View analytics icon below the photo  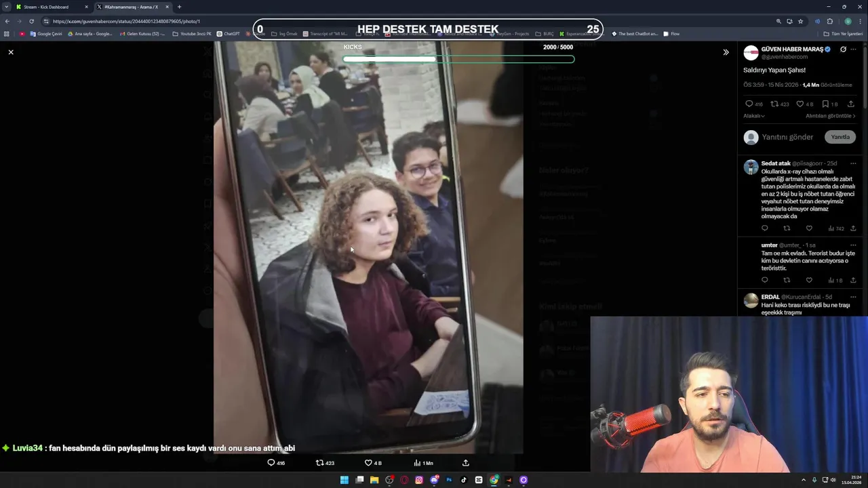click(x=417, y=463)
